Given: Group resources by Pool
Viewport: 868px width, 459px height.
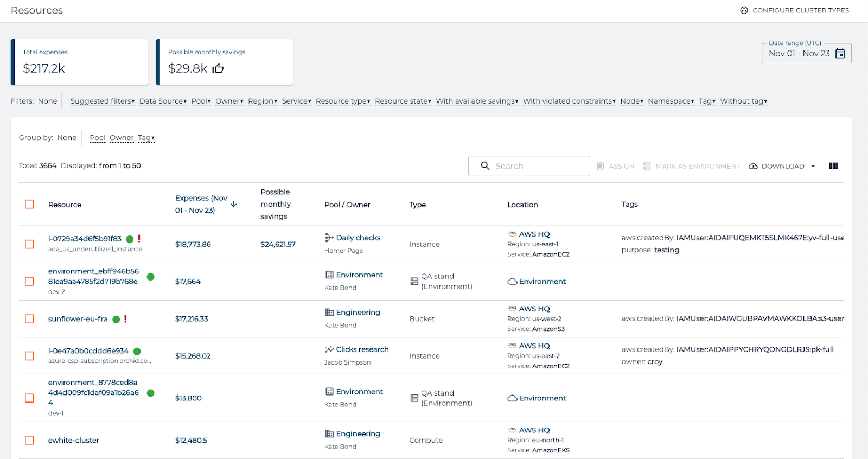Looking at the screenshot, I should click(98, 138).
